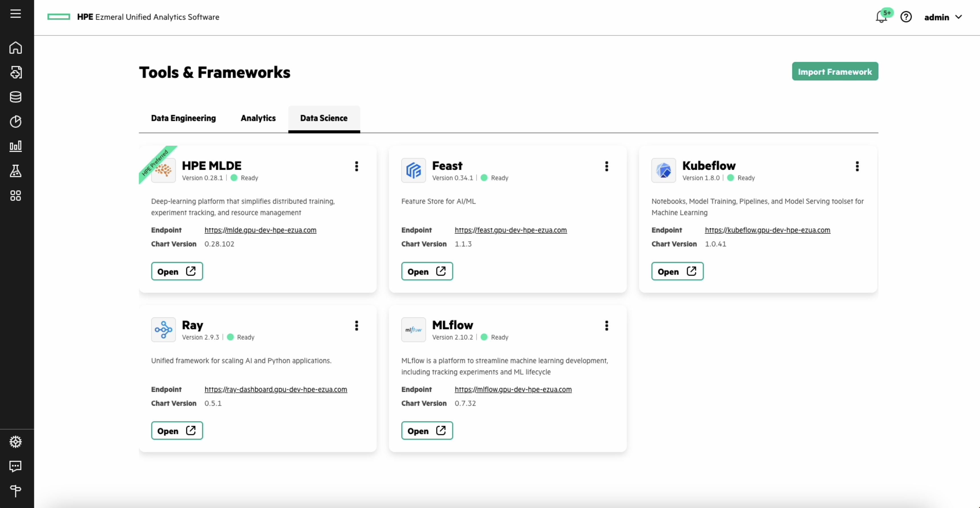Click the Import Framework button
Image resolution: width=980 pixels, height=508 pixels.
click(x=835, y=71)
